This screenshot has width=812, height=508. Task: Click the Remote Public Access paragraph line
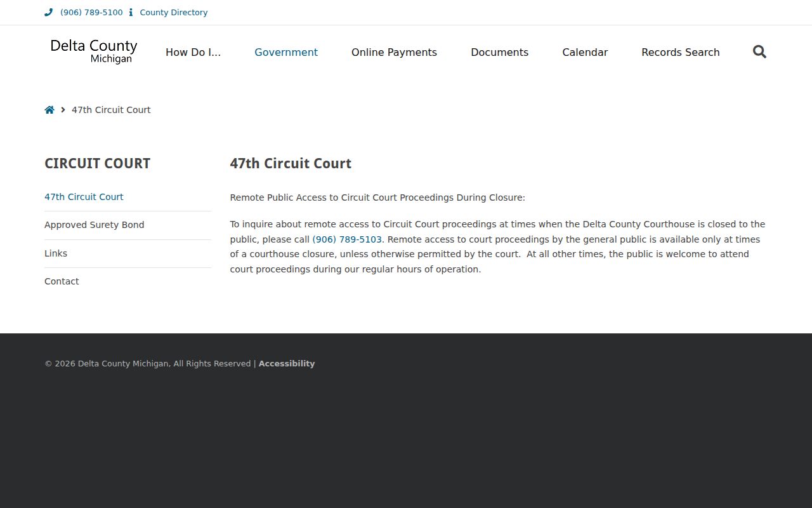pyautogui.click(x=377, y=197)
